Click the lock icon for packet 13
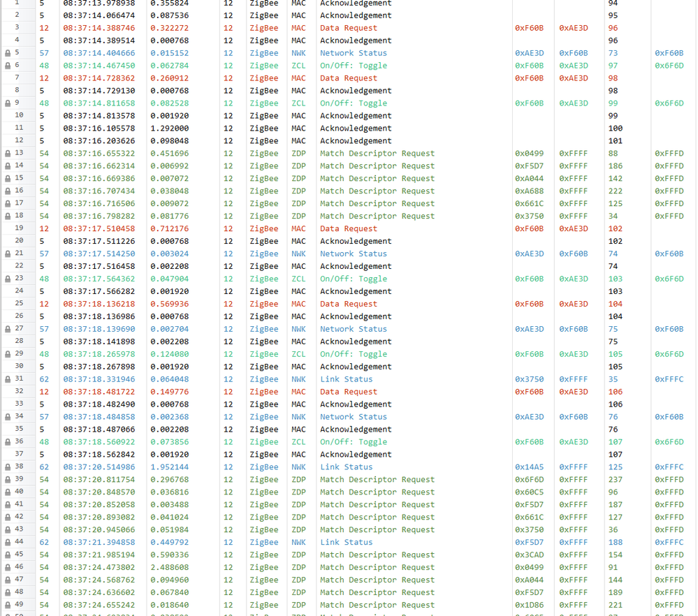Screen dimensions: 698x616 (8, 154)
